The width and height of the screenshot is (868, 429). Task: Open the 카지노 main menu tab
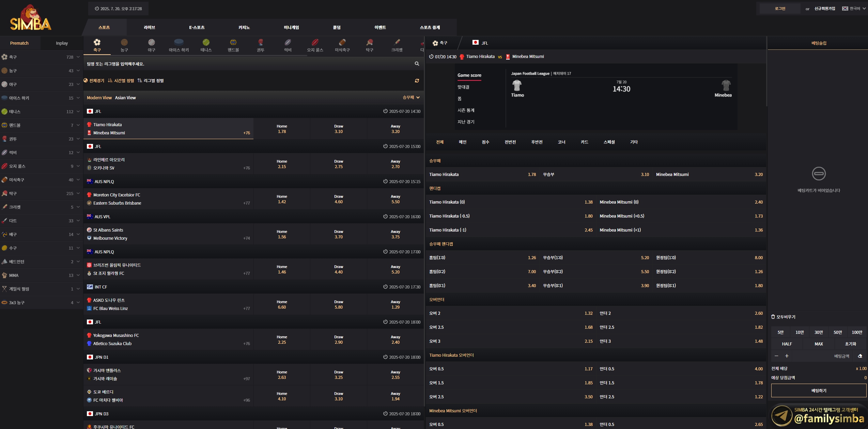[244, 27]
